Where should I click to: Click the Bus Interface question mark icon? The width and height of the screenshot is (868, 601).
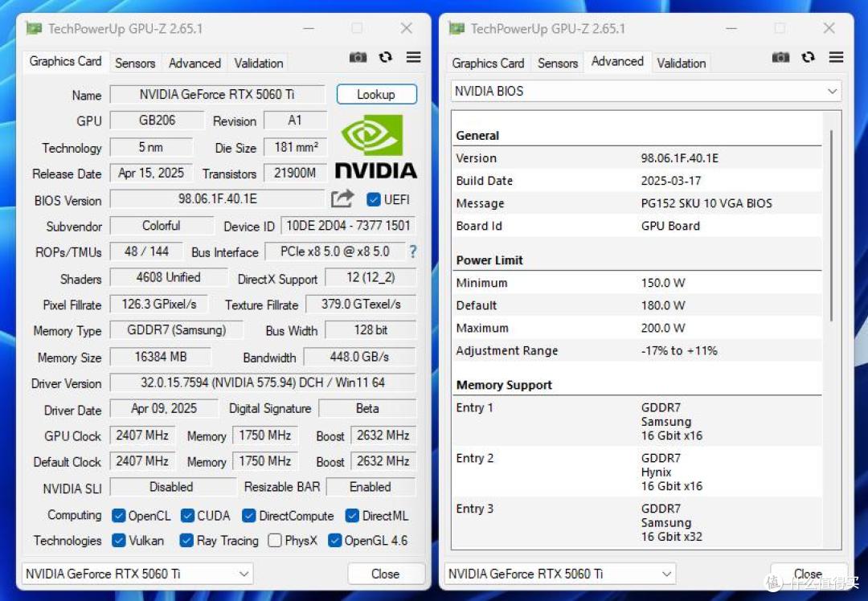[413, 251]
